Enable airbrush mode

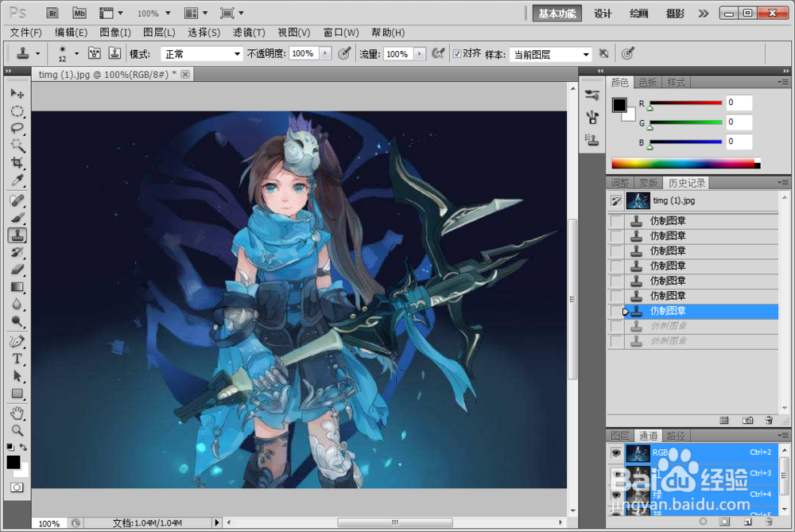tap(438, 53)
